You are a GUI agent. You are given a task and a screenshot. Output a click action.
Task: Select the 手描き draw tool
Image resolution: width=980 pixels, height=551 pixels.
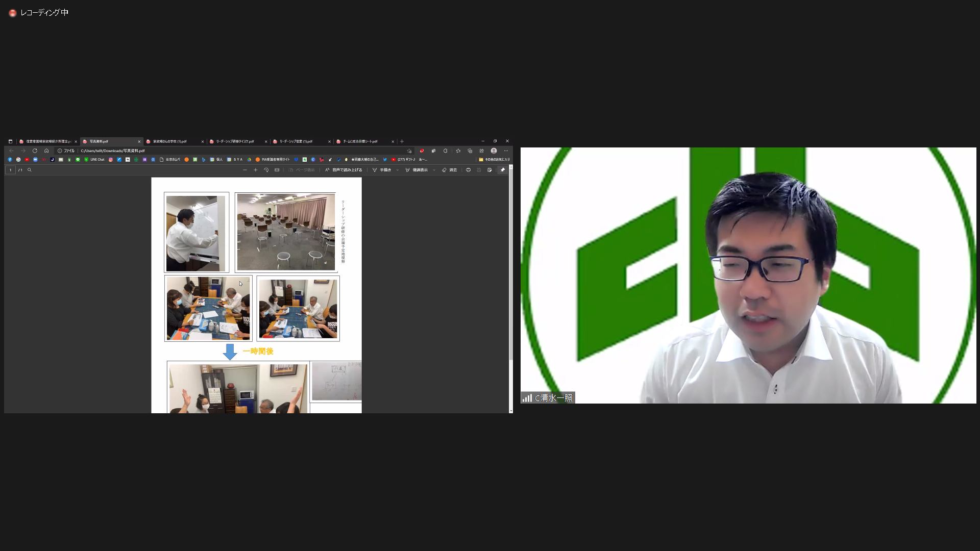tap(382, 170)
